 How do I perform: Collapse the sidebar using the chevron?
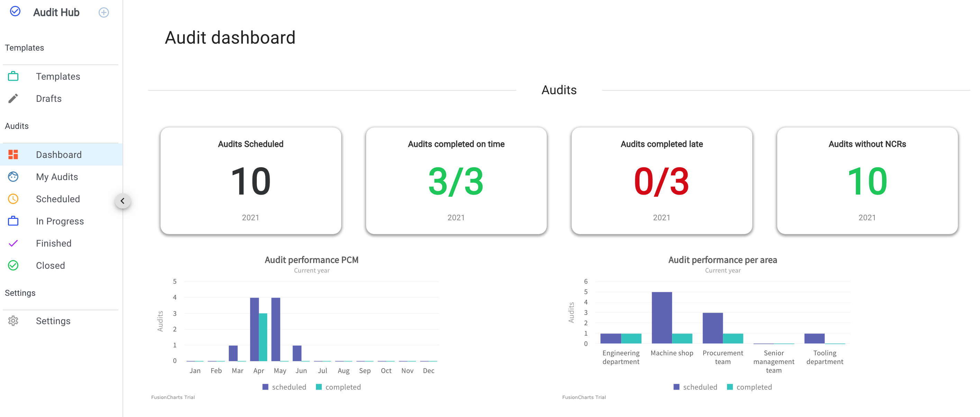tap(123, 201)
